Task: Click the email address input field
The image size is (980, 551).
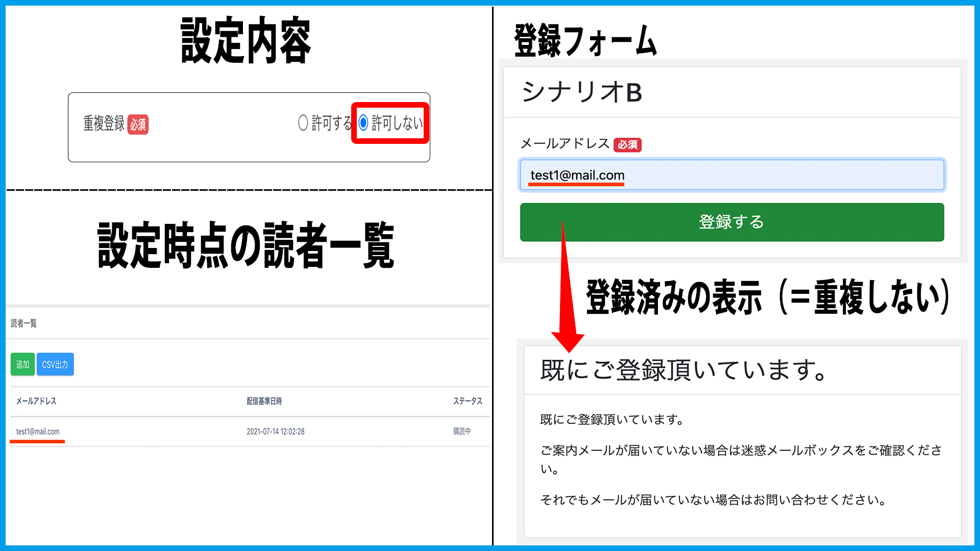Action: tap(731, 175)
